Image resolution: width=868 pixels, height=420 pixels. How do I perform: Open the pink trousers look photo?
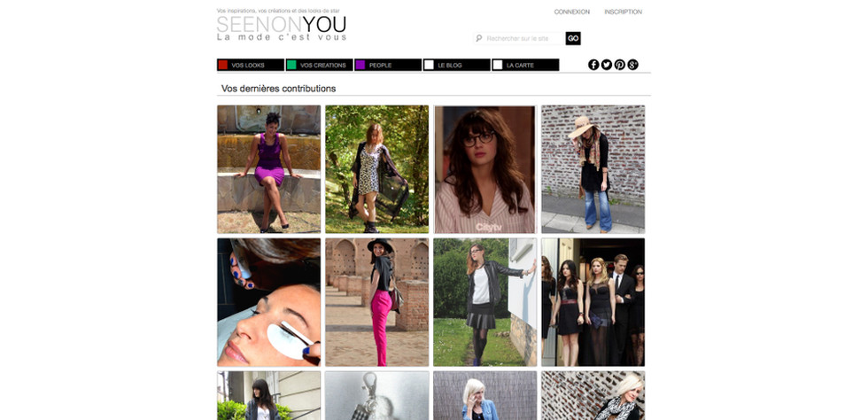click(x=377, y=302)
